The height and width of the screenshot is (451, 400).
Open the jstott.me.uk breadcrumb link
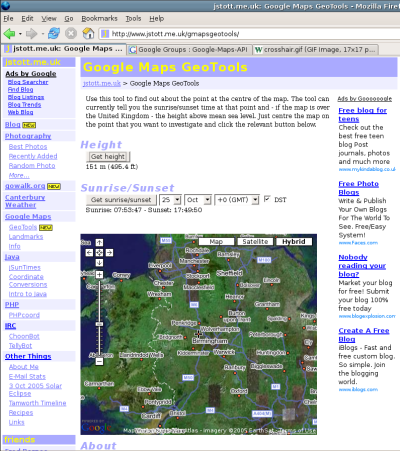pos(102,83)
